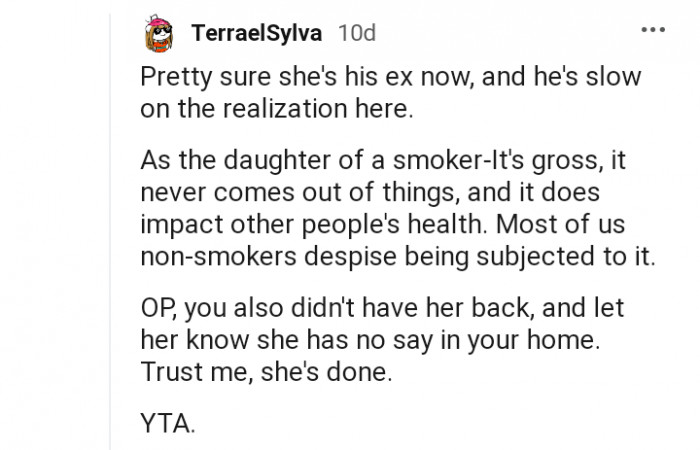Screen dimensions: 700x450
Task: Open the three-dot comment options menu
Action: click(653, 31)
